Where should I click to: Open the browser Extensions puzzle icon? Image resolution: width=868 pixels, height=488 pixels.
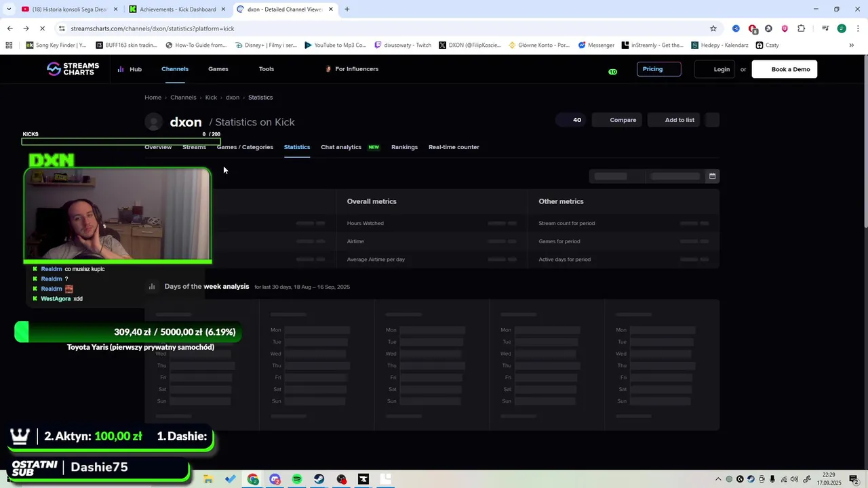(x=802, y=28)
